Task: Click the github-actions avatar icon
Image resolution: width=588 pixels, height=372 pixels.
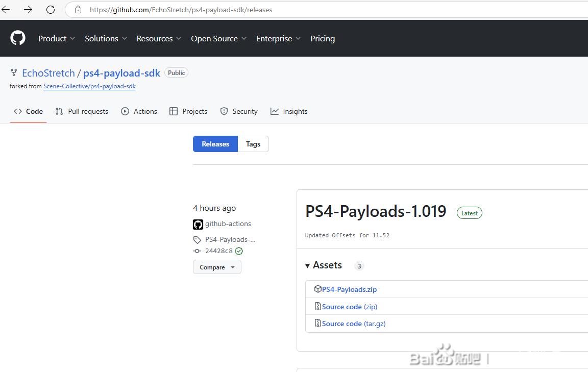Action: point(198,224)
